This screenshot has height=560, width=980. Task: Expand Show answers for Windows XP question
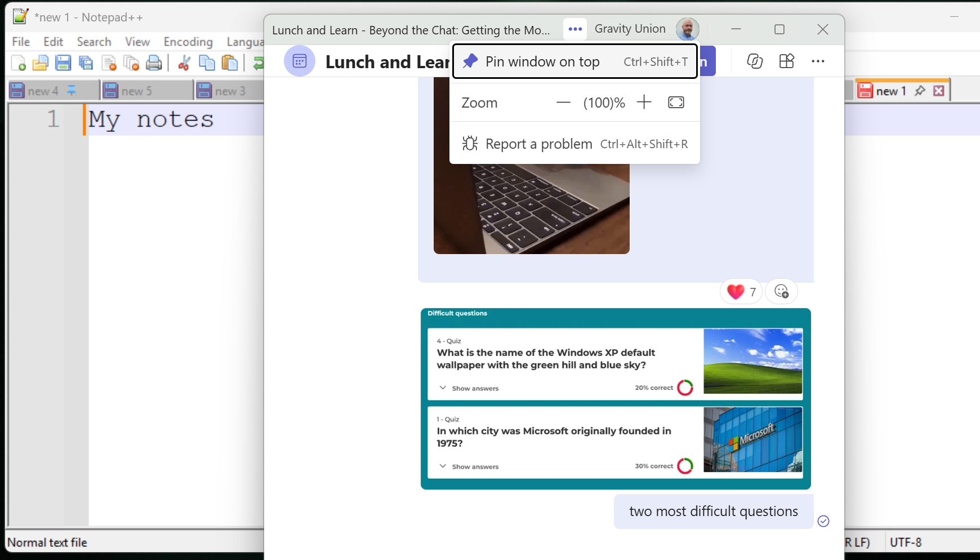(469, 388)
